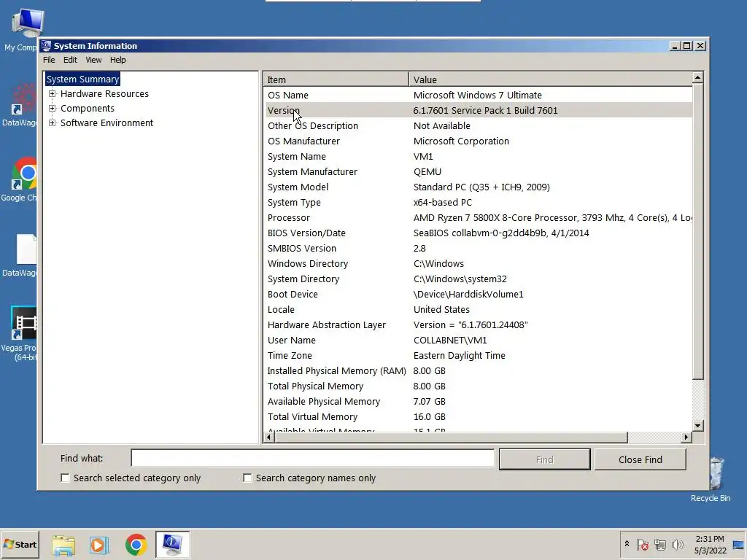Viewport: 747px width, 560px height.
Task: Click the Find button
Action: tap(544, 459)
